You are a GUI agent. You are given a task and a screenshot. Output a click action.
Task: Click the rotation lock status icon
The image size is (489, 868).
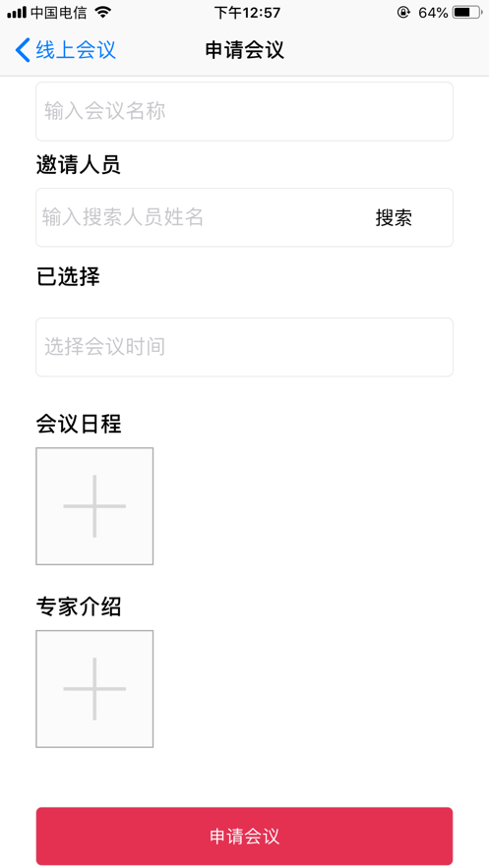[403, 12]
